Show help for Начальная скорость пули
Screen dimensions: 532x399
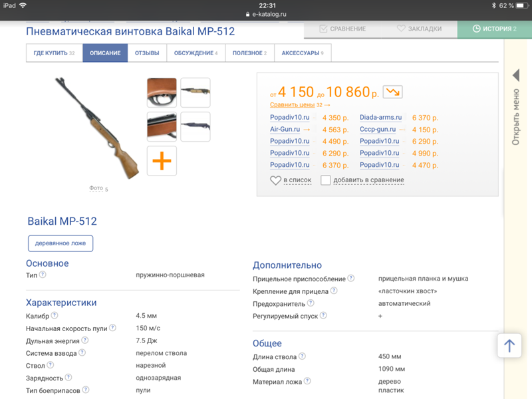pos(112,328)
